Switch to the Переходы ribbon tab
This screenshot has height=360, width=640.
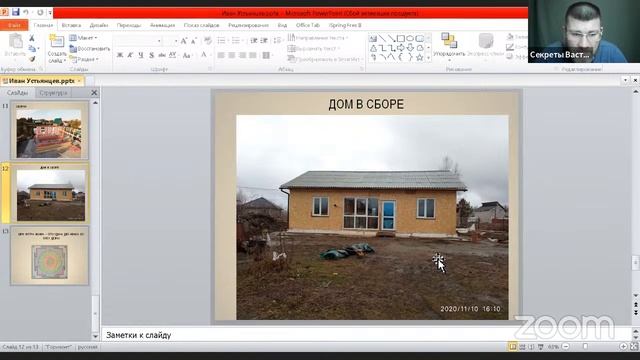coord(129,25)
